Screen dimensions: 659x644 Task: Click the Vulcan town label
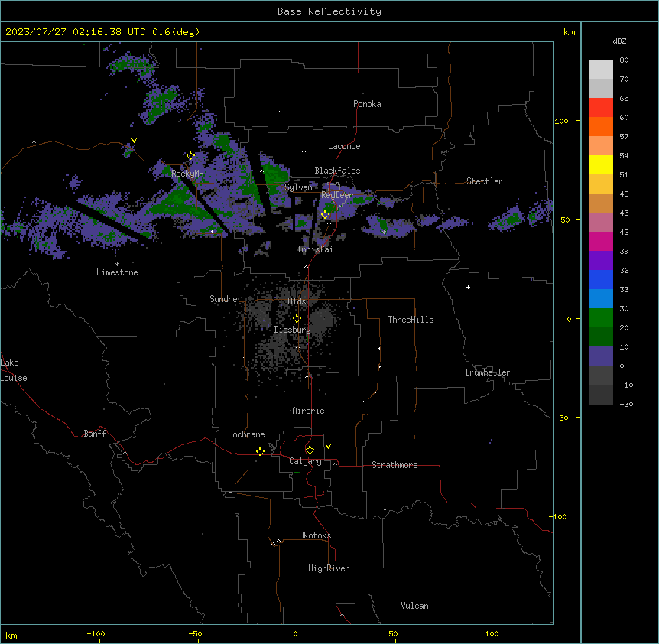[x=414, y=606]
